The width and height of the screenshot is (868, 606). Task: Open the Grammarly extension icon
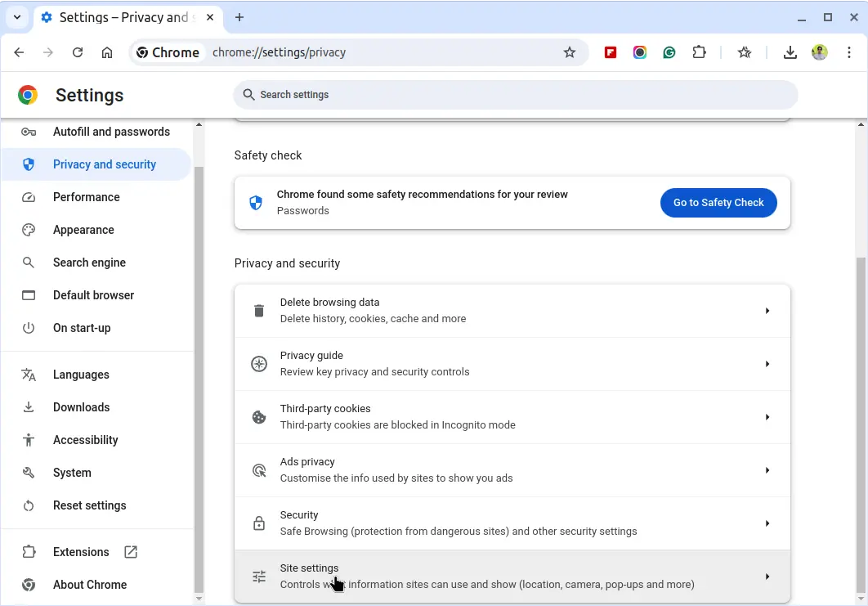pos(669,52)
